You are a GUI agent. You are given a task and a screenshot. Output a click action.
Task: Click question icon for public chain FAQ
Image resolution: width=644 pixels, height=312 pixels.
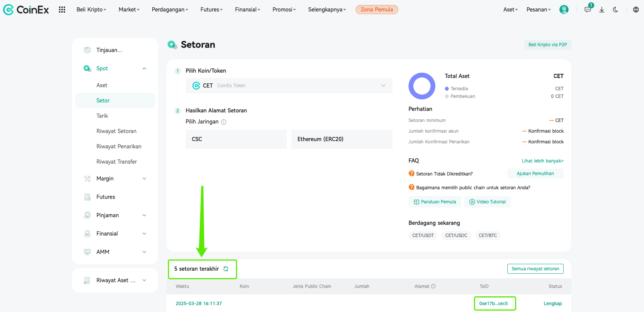click(x=412, y=187)
